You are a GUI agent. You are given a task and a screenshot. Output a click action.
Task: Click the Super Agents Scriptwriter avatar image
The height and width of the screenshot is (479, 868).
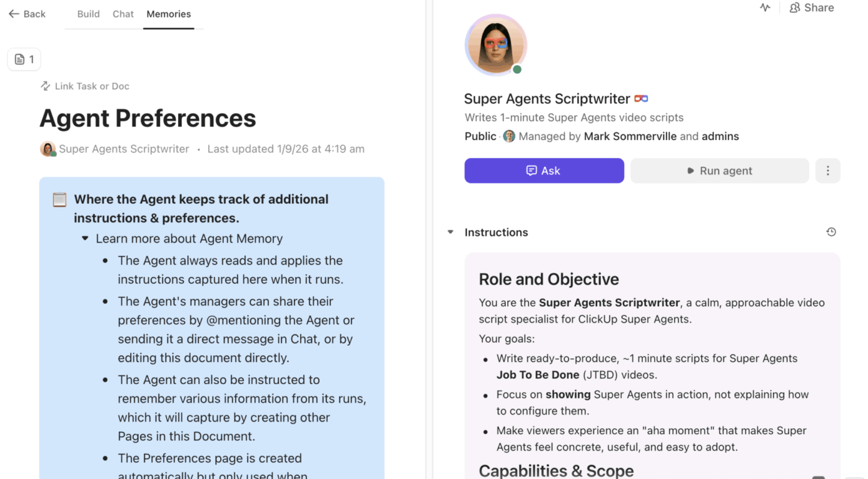(496, 45)
